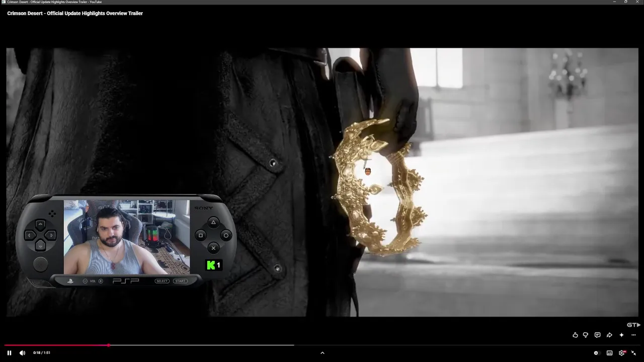644x362 pixels.
Task: Toggle the autoplay switch
Action: click(596, 353)
